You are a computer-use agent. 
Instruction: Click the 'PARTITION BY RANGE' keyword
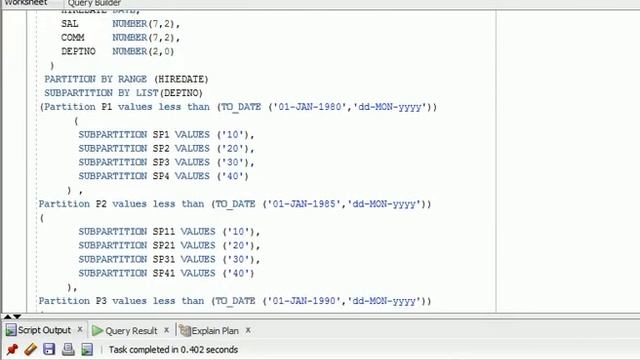click(96, 79)
